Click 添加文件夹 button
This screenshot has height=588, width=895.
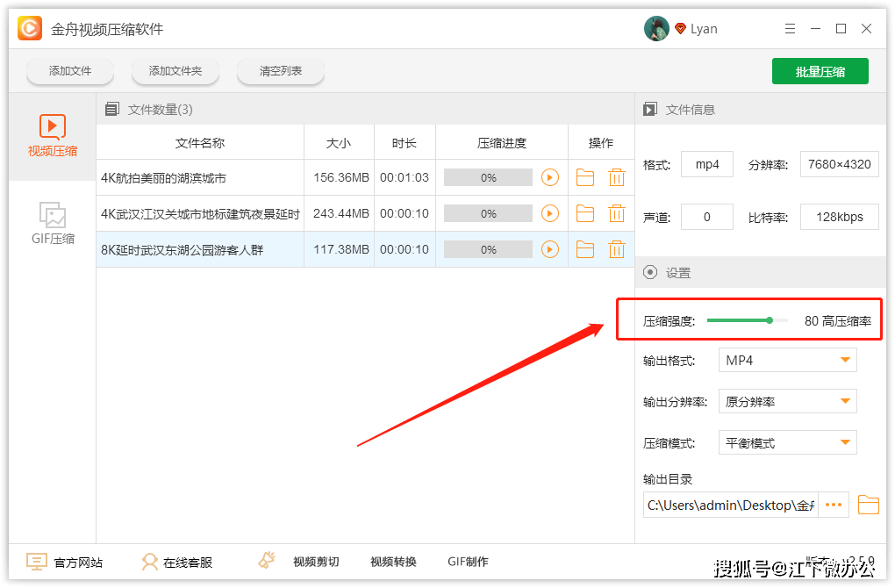(x=175, y=71)
